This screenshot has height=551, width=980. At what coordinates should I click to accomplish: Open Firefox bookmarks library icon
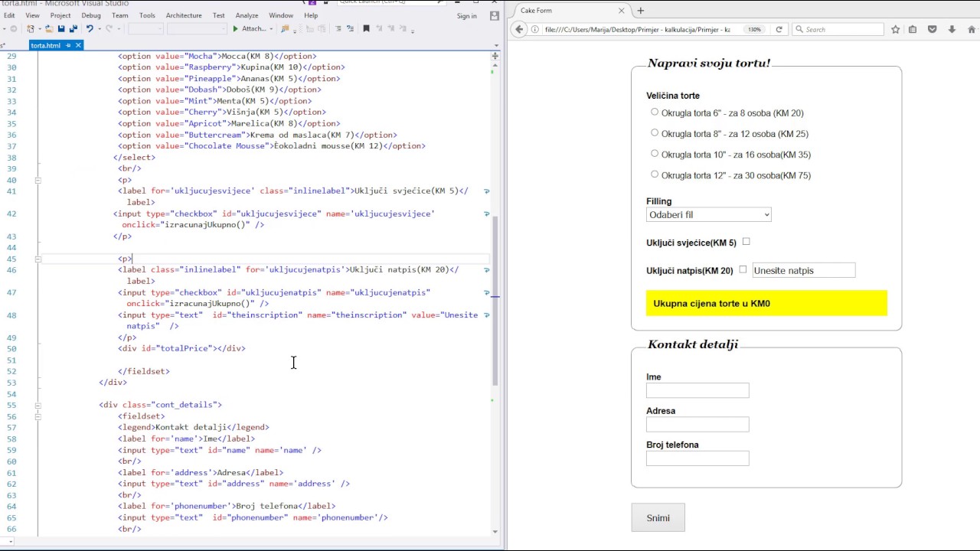[913, 29]
